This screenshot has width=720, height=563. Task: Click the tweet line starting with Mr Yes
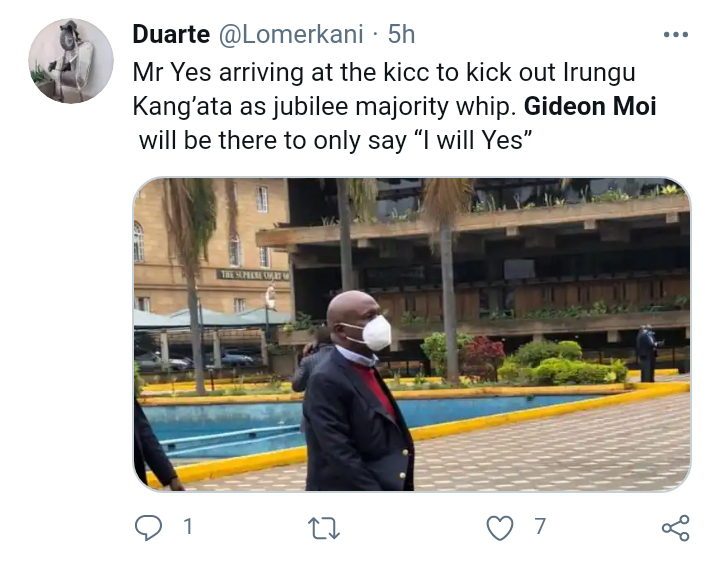(x=384, y=73)
